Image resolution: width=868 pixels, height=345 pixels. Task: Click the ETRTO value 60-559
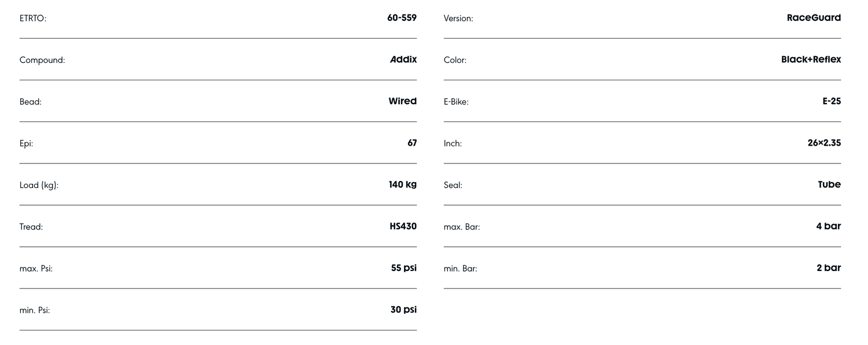click(402, 18)
